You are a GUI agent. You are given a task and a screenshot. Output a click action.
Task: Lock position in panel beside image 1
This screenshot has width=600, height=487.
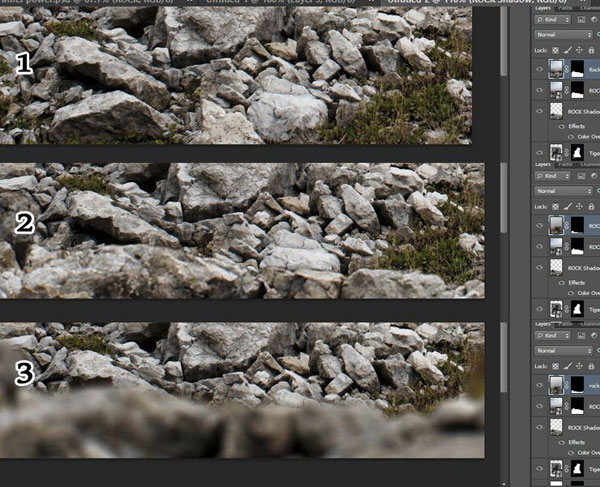pyautogui.click(x=579, y=50)
